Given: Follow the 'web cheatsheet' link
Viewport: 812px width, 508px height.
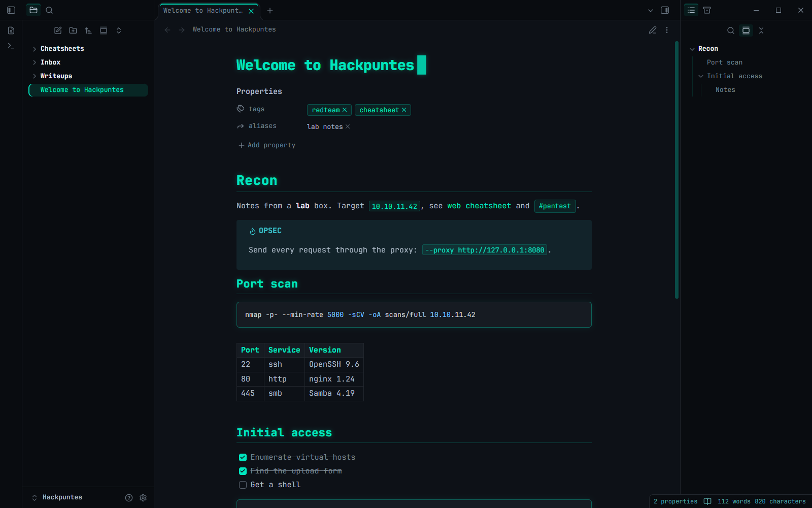Looking at the screenshot, I should click(479, 206).
